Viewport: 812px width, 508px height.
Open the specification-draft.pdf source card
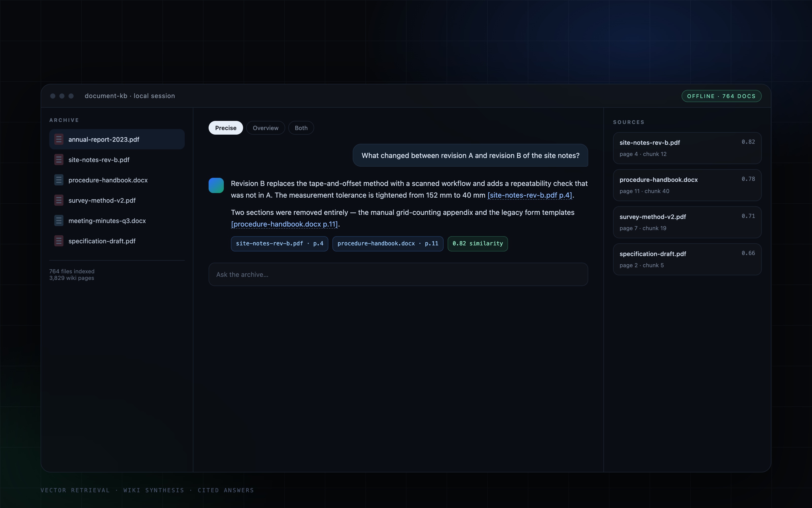687,259
